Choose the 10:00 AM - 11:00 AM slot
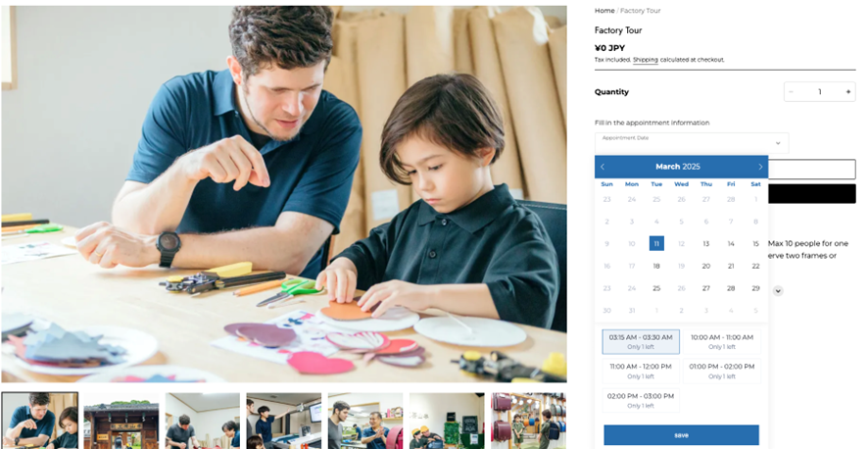This screenshot has height=449, width=868. (x=722, y=341)
